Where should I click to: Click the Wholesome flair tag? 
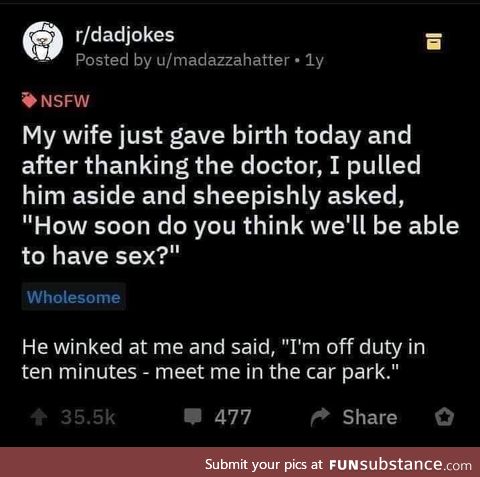coord(74,297)
